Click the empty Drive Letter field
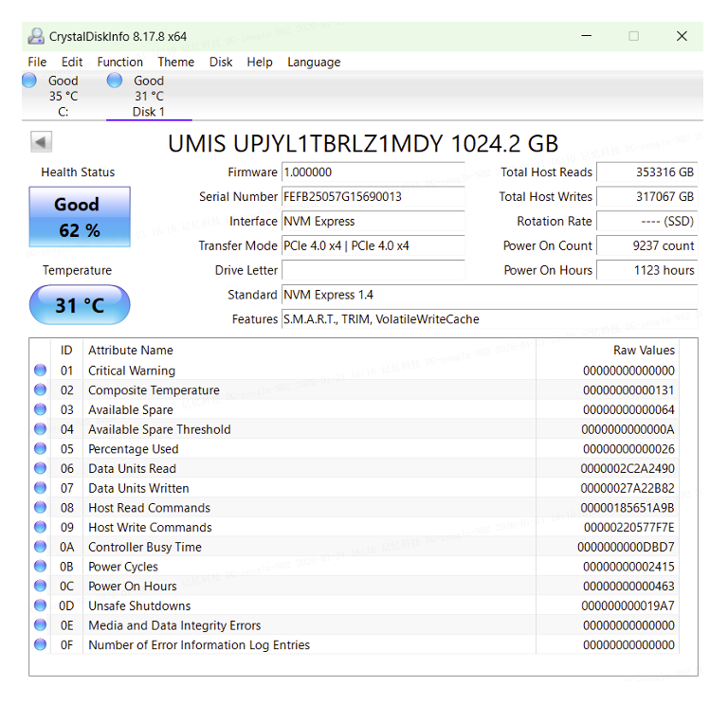 (373, 270)
